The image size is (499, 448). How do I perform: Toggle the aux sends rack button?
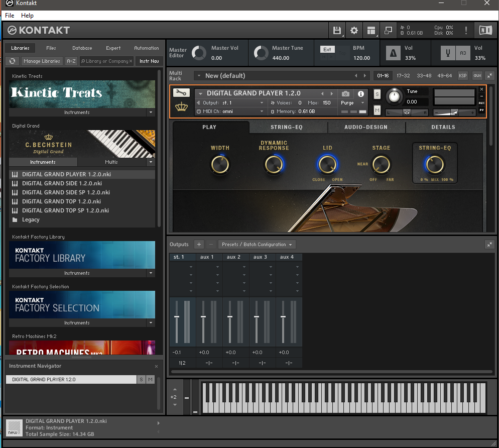(477, 75)
